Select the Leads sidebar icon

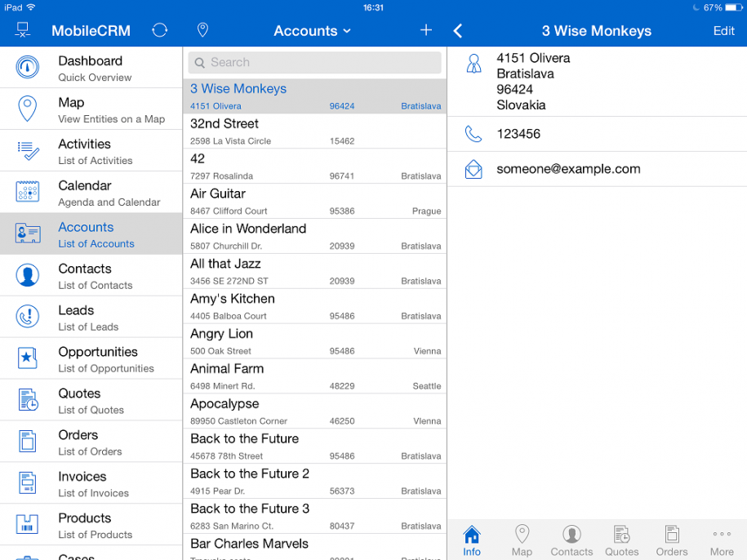coord(27,317)
